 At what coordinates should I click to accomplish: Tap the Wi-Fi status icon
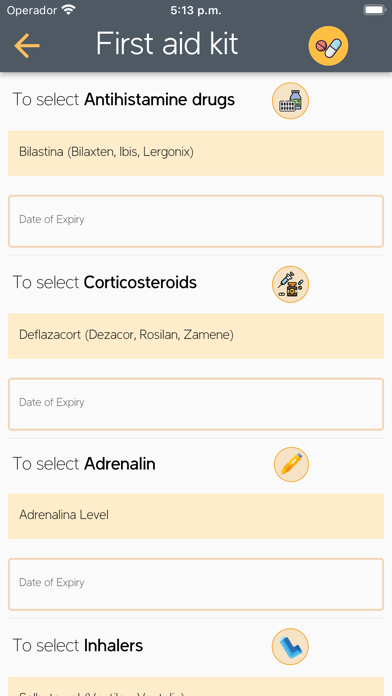pos(68,10)
